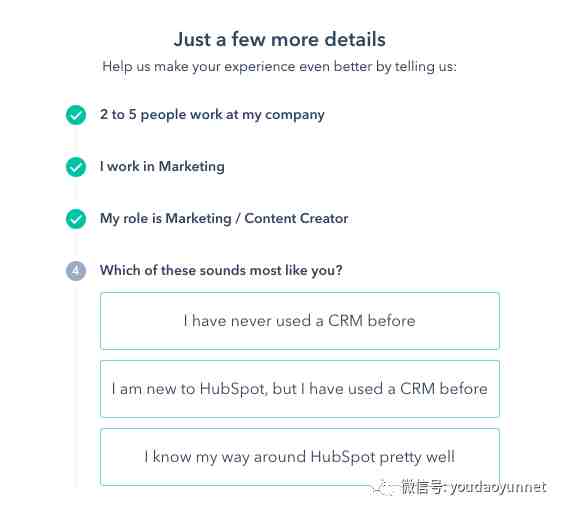The height and width of the screenshot is (512, 563).
Task: Click the green checkmark next to I work in Marketing
Action: (76, 167)
